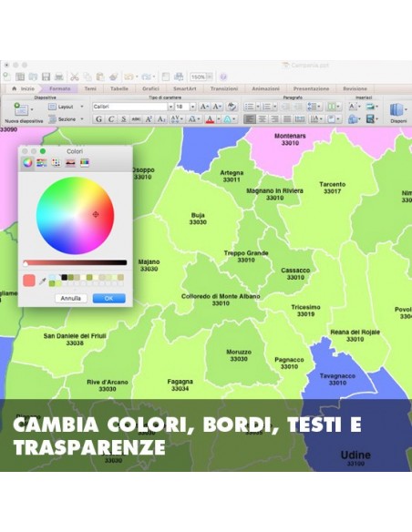The width and height of the screenshot is (412, 532).
Task: Click the Moruzzo 33030 label
Action: tap(239, 355)
